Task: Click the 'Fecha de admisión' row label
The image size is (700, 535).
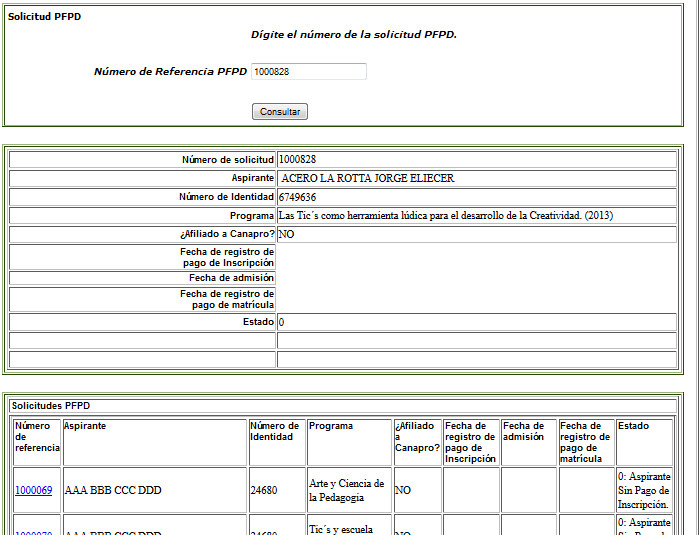Action: [231, 278]
